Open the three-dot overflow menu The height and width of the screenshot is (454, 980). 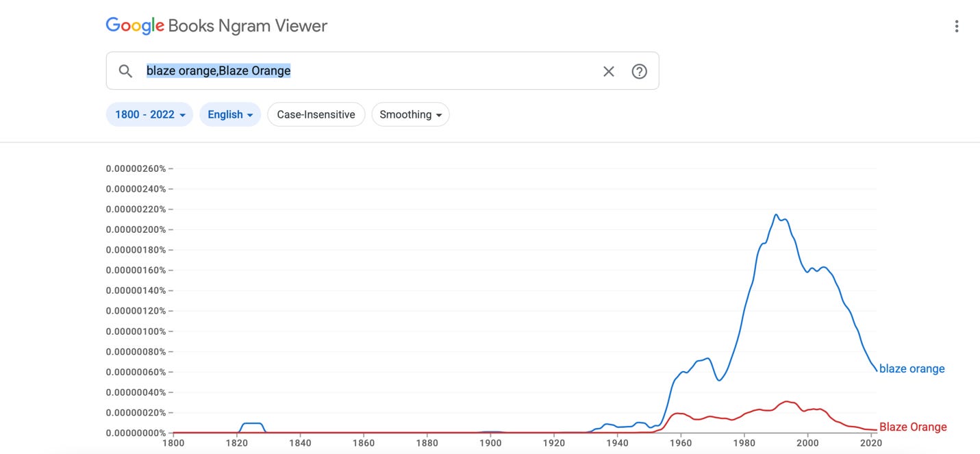point(957,25)
